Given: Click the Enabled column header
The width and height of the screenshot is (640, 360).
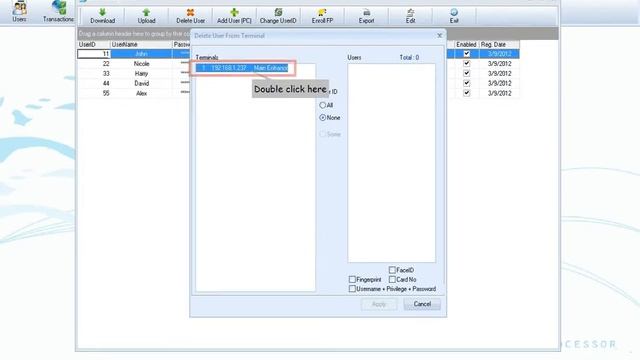Looking at the screenshot, I should (x=467, y=44).
